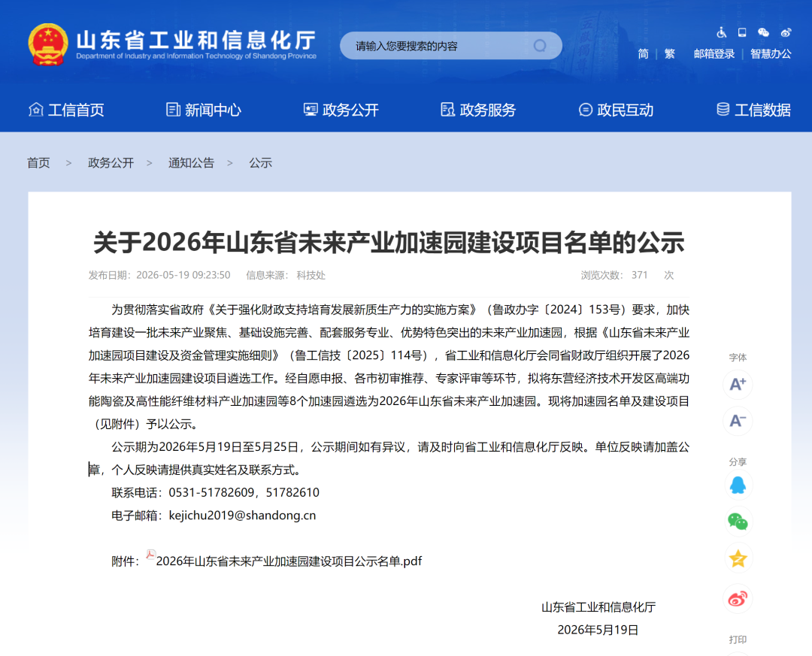Open the WeChat icon in header
812x656 pixels.
[x=763, y=32]
